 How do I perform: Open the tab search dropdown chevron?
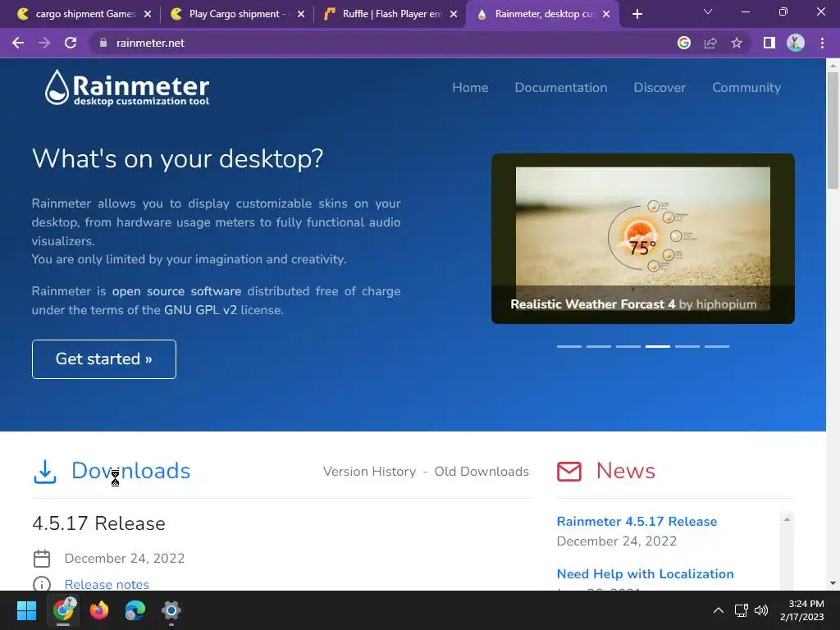[x=708, y=11]
